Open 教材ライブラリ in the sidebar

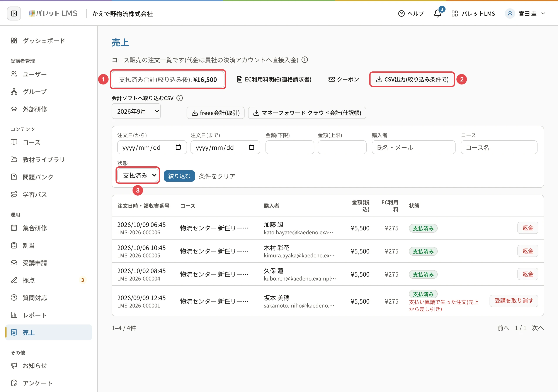tap(49, 160)
